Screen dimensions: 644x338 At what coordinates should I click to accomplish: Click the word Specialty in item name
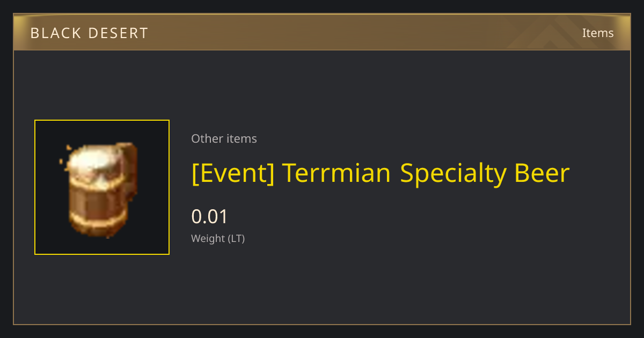click(x=453, y=174)
